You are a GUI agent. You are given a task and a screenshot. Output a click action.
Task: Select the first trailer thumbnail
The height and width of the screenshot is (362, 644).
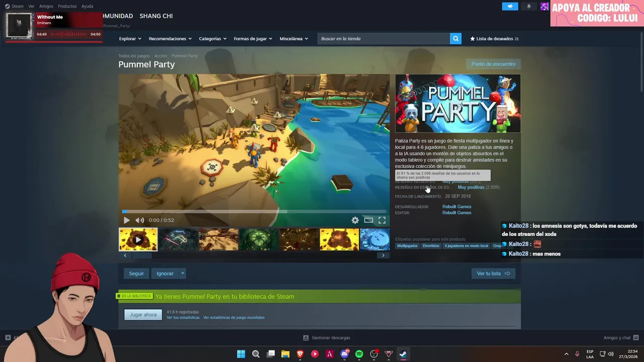[138, 239]
